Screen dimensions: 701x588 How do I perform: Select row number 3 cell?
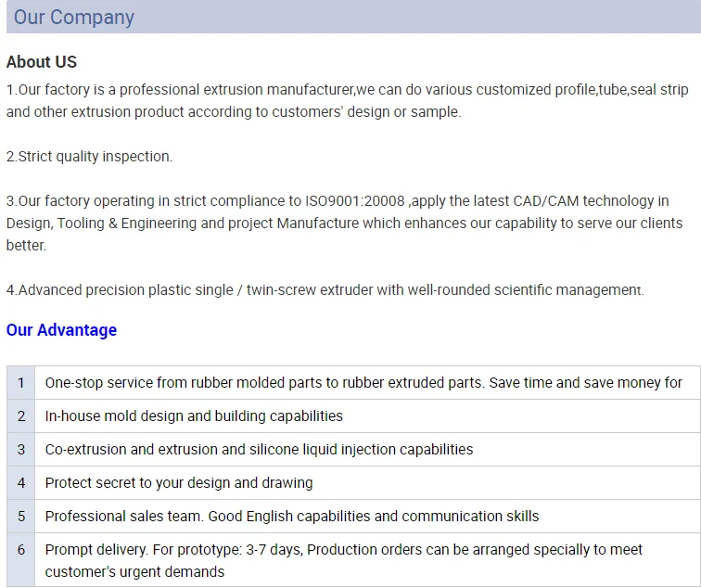21,450
